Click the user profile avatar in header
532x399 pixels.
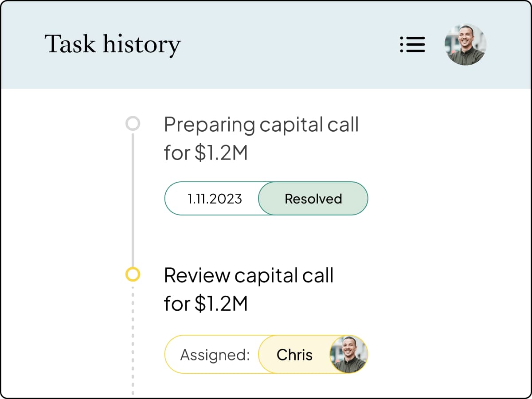tap(465, 44)
